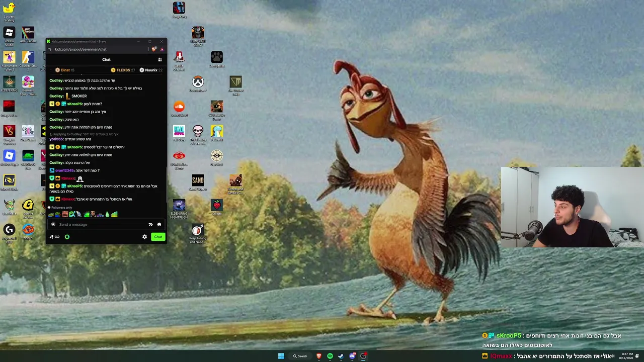Open Spotify from the taskbar
Screen dimensions: 644x362
[330, 356]
